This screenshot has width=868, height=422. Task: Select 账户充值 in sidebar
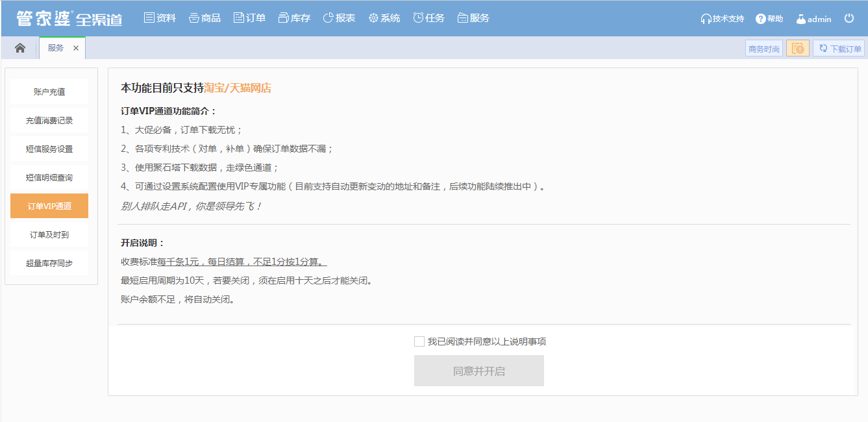[x=49, y=92]
